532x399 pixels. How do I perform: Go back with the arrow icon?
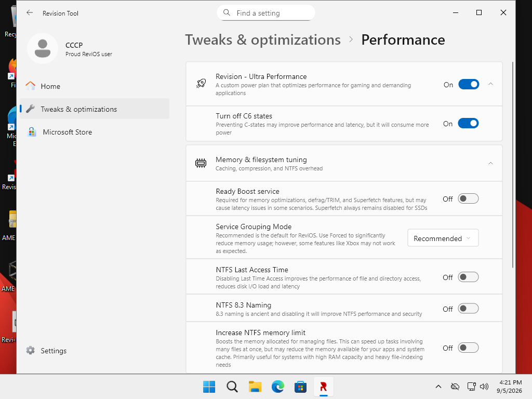pos(30,13)
